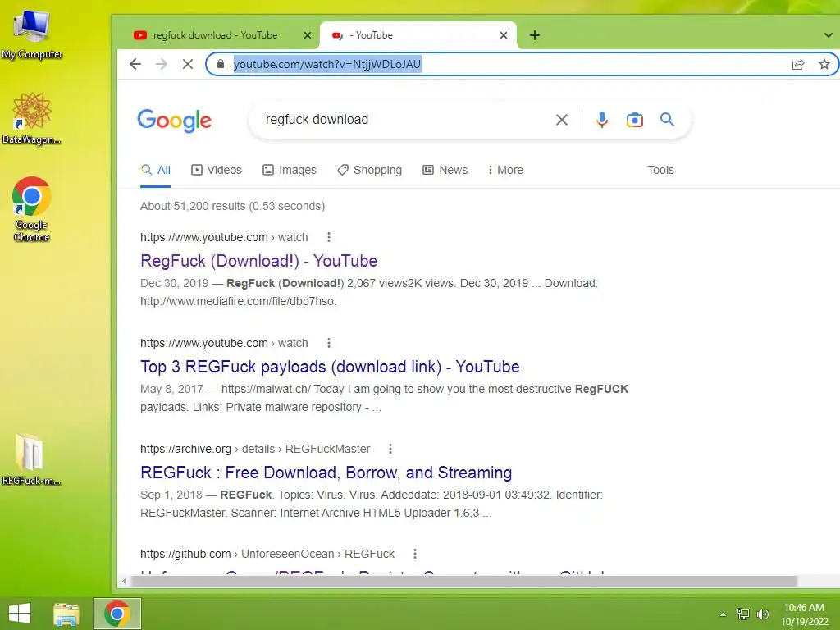Viewport: 840px width, 630px height.
Task: Open a new tab with the plus button
Action: pyautogui.click(x=535, y=35)
